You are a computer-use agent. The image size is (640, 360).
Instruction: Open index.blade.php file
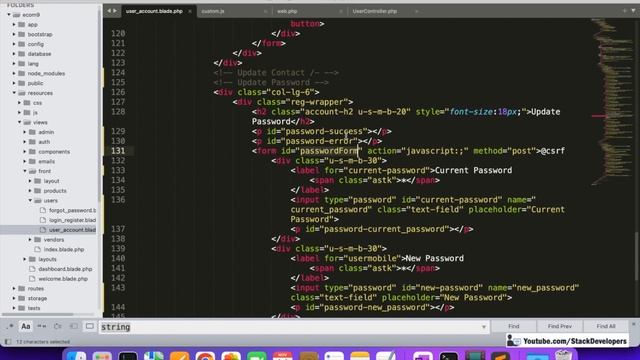coord(64,249)
